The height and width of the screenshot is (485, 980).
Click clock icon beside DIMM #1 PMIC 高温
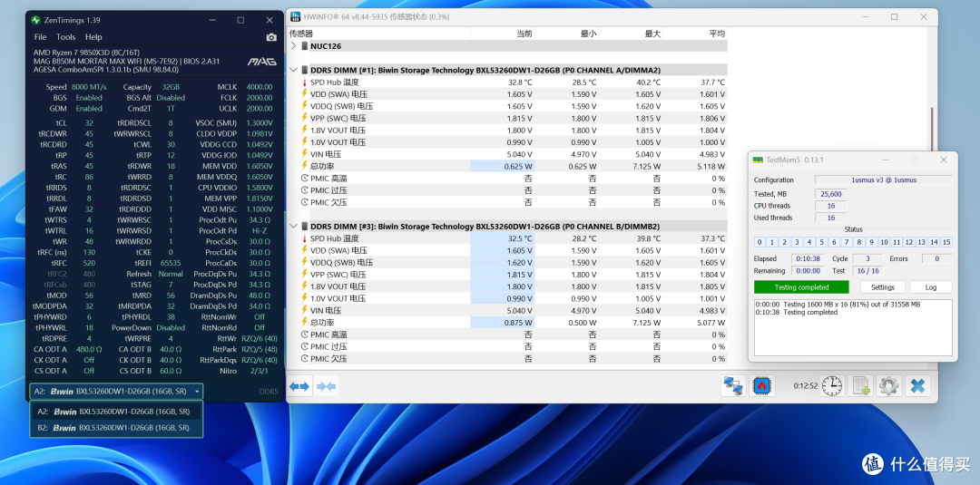tap(304, 179)
